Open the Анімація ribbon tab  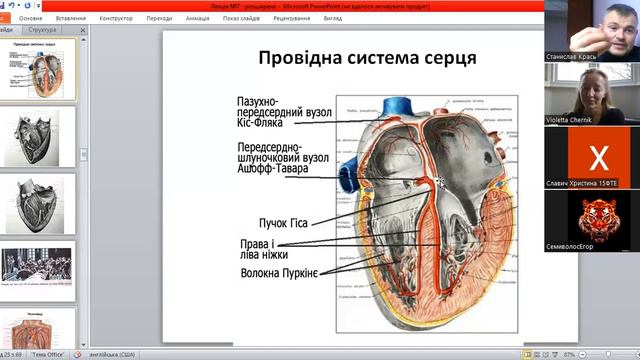(197, 18)
